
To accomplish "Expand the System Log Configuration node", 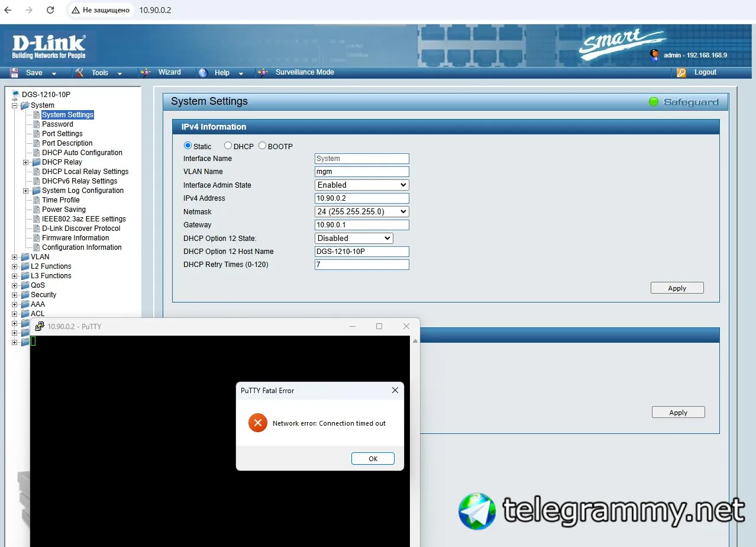I will (x=25, y=191).
